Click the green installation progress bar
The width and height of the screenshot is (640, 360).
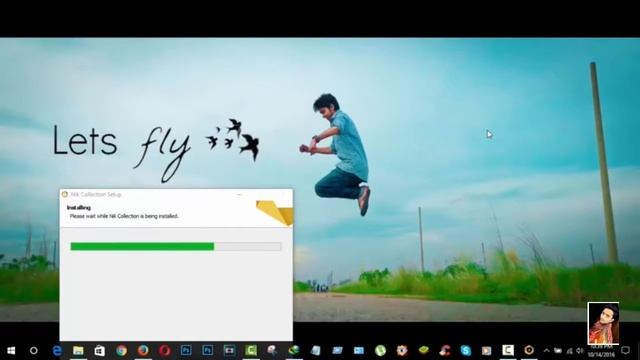tap(176, 247)
